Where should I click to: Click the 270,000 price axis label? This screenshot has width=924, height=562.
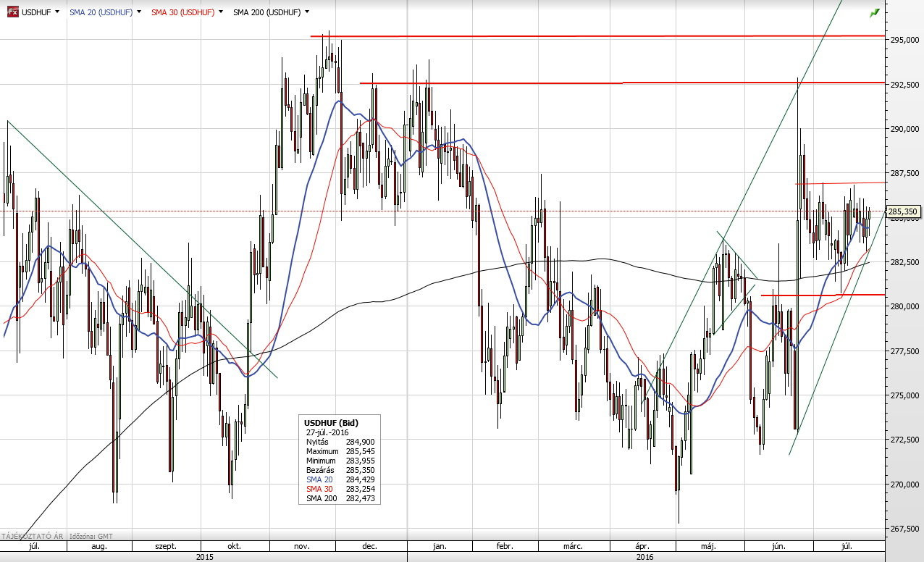[903, 485]
